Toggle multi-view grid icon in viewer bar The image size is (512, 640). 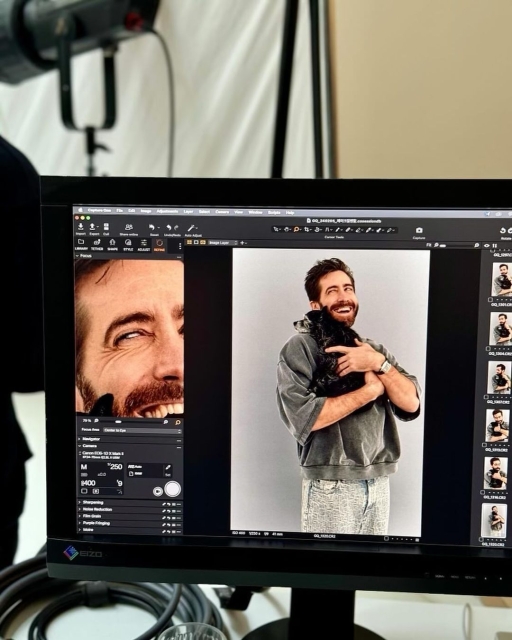[x=189, y=242]
